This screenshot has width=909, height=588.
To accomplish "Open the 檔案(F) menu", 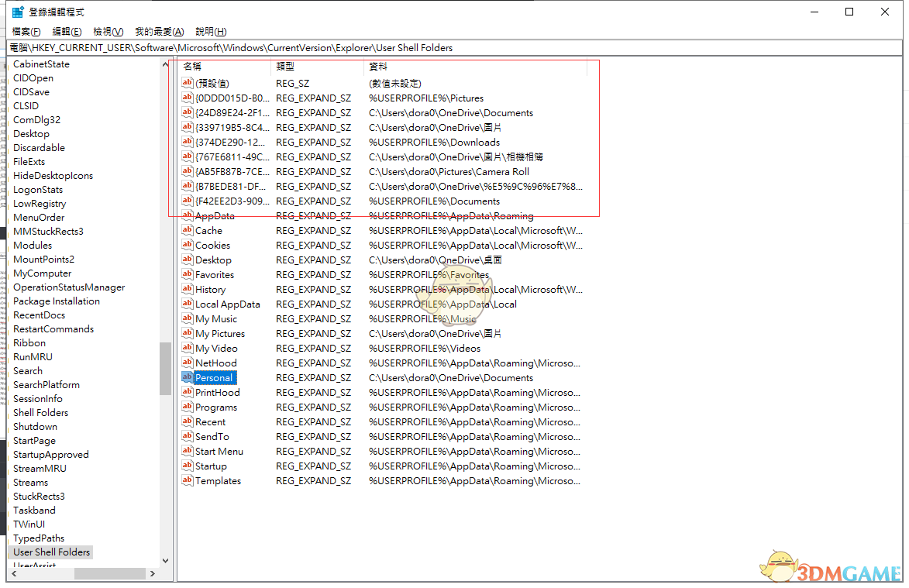I will [26, 32].
